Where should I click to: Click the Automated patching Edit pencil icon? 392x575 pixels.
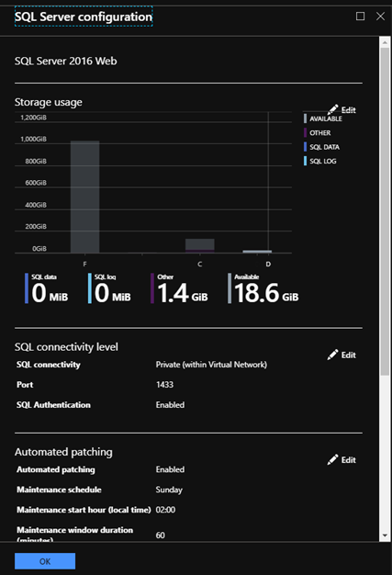tap(332, 459)
